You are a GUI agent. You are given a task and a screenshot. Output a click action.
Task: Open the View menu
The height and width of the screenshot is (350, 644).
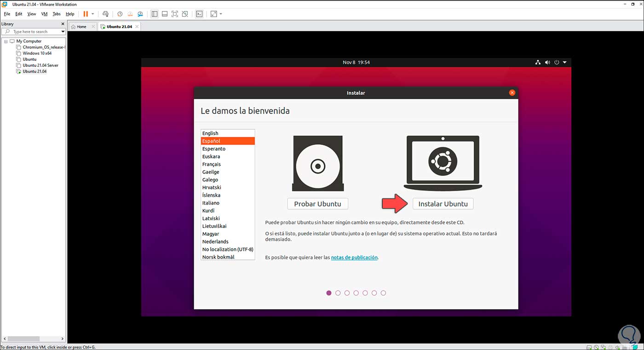point(31,14)
